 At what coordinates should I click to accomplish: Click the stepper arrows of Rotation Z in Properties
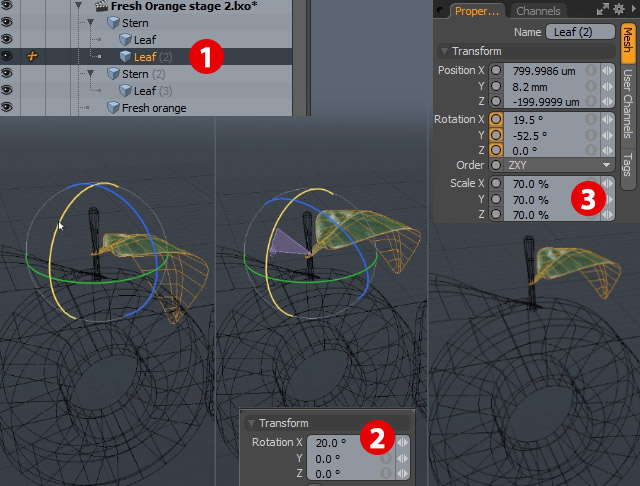click(x=608, y=150)
